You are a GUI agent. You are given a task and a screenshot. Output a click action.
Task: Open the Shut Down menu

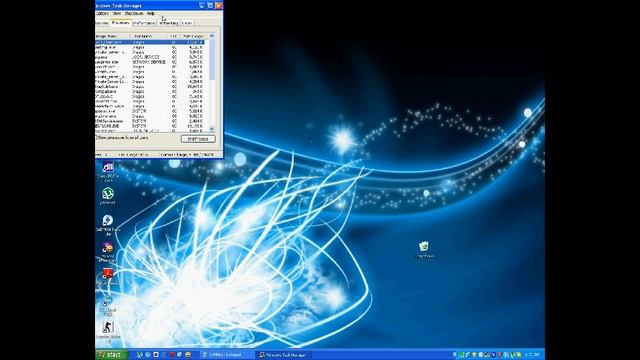tap(133, 13)
